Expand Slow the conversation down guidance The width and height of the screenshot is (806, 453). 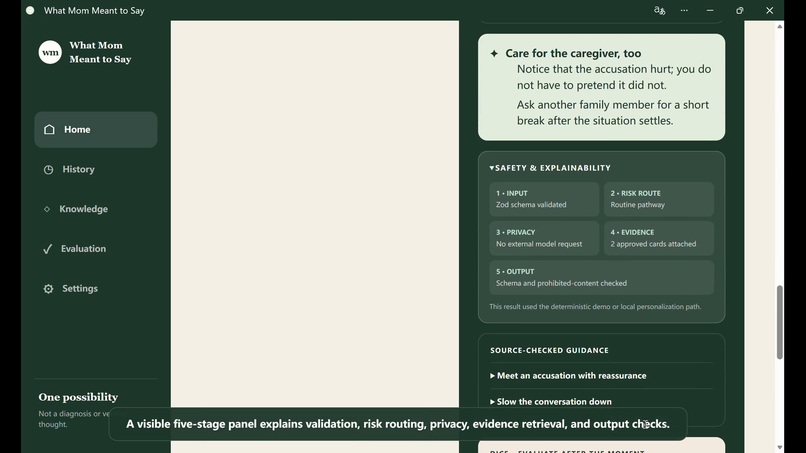point(551,402)
